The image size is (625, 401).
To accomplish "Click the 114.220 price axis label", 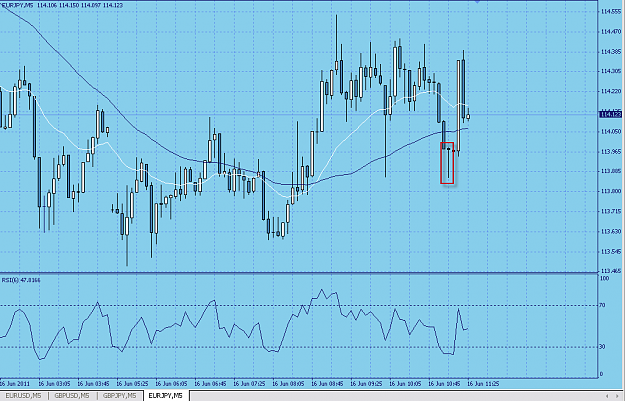I will pyautogui.click(x=610, y=92).
